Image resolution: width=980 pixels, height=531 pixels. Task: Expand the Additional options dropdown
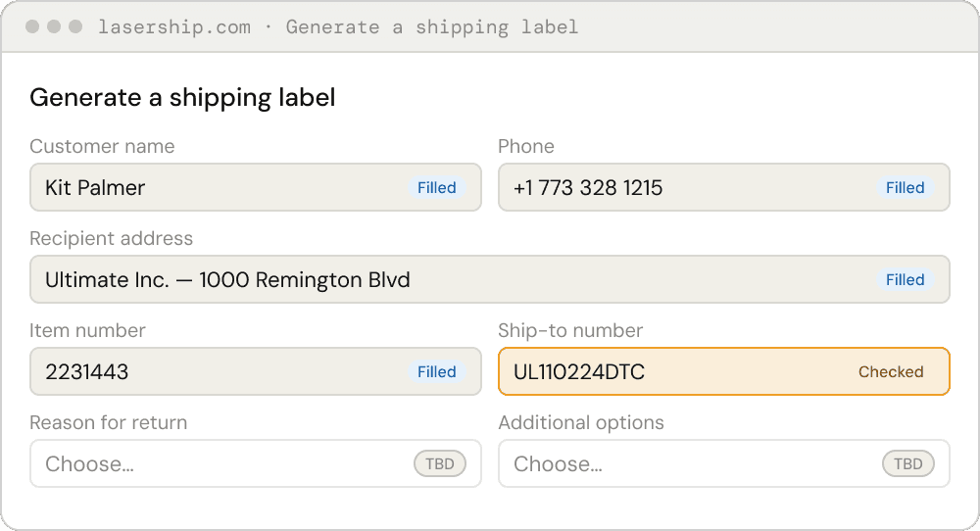[x=686, y=463]
